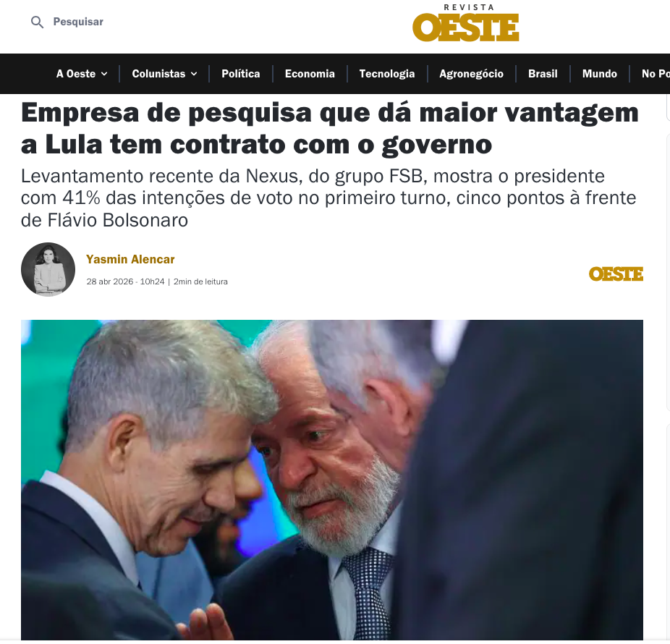Go to the Economia section

tap(310, 74)
